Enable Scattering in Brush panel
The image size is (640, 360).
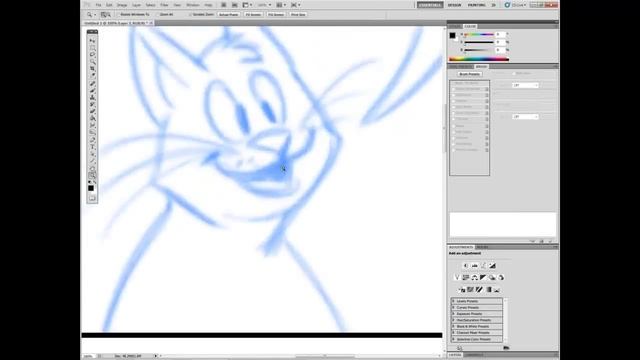pos(453,95)
